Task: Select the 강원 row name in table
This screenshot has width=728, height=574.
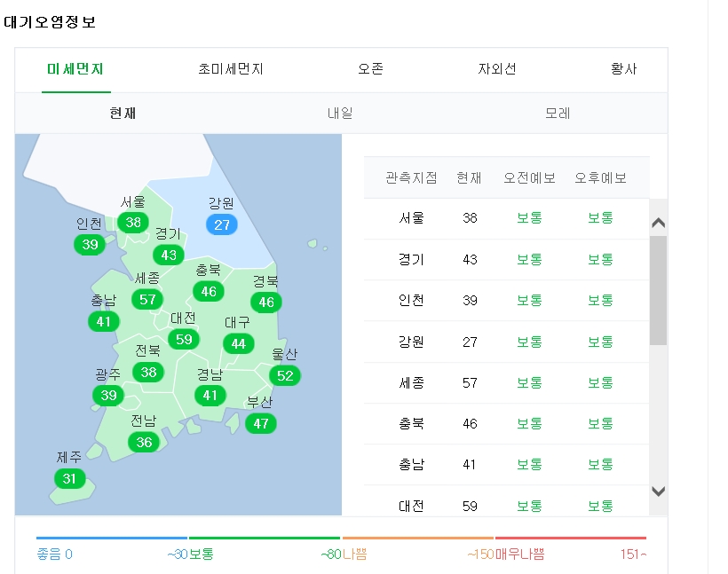Action: point(411,342)
